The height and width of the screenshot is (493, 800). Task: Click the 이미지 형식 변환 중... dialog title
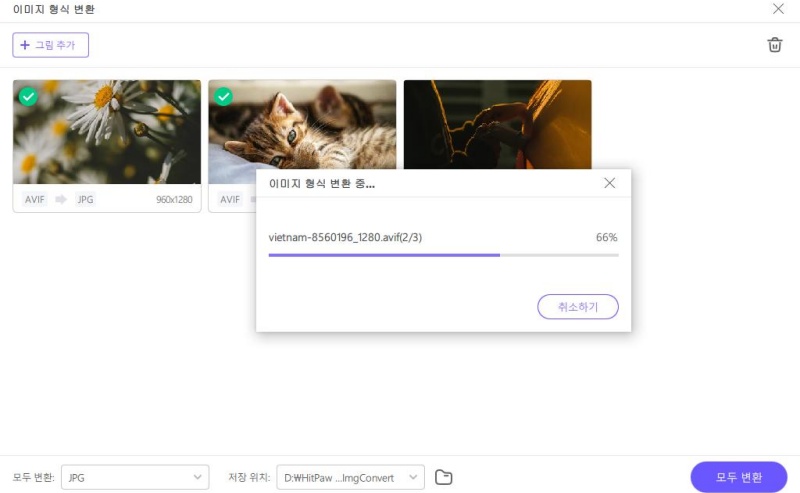322,184
